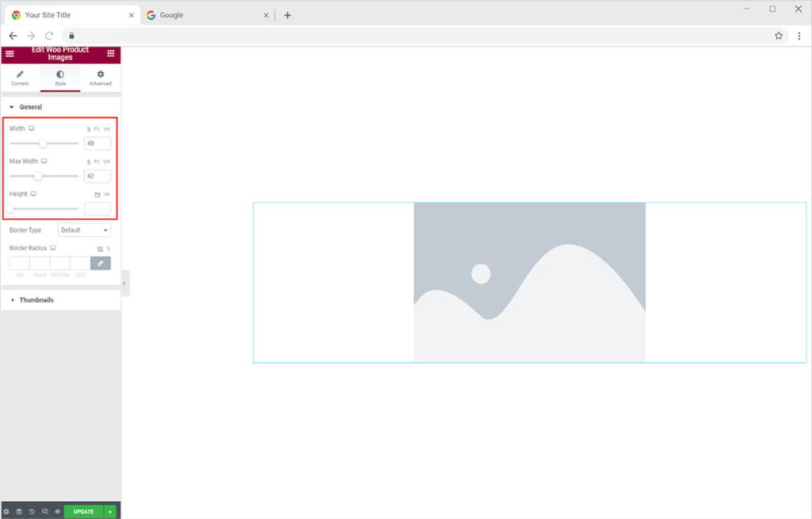
Task: Open the revision History icon
Action: (31, 512)
